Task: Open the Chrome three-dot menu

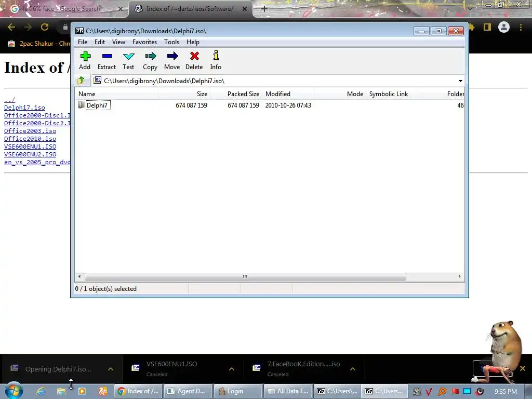Action: [521, 27]
